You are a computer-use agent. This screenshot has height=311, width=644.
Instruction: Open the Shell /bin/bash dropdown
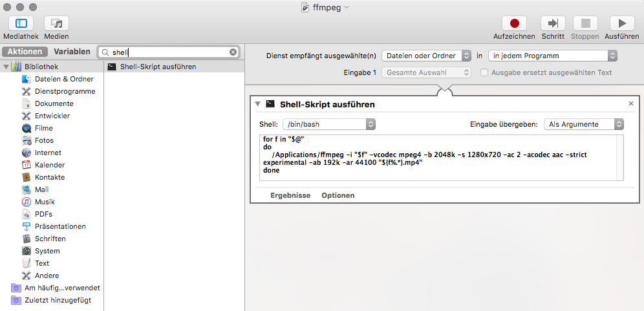click(329, 125)
